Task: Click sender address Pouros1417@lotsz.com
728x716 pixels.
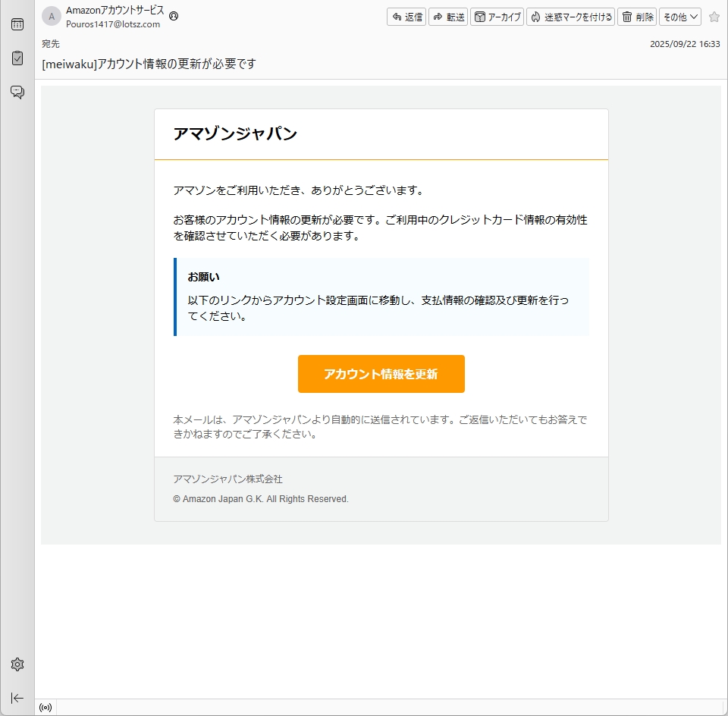Action: (x=113, y=24)
